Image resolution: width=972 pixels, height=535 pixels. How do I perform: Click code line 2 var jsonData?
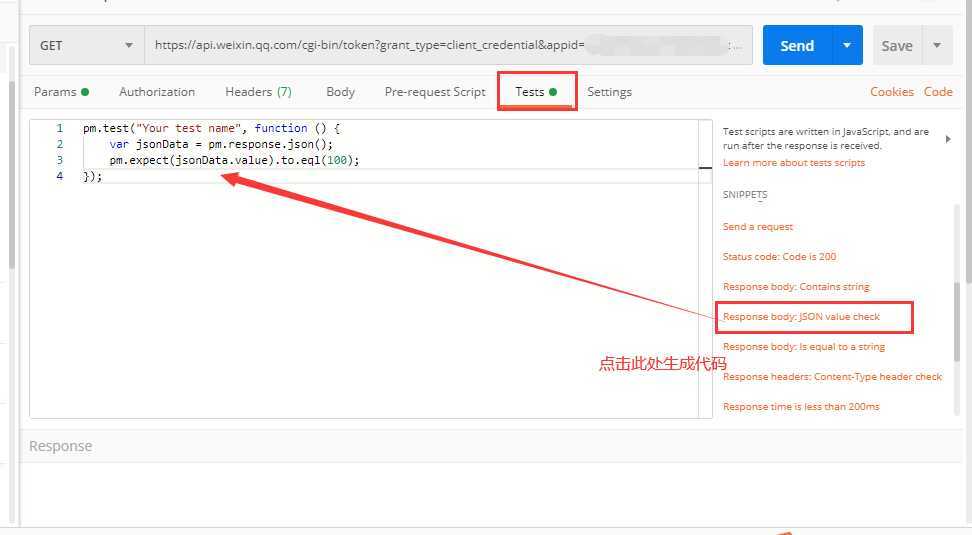pos(221,144)
